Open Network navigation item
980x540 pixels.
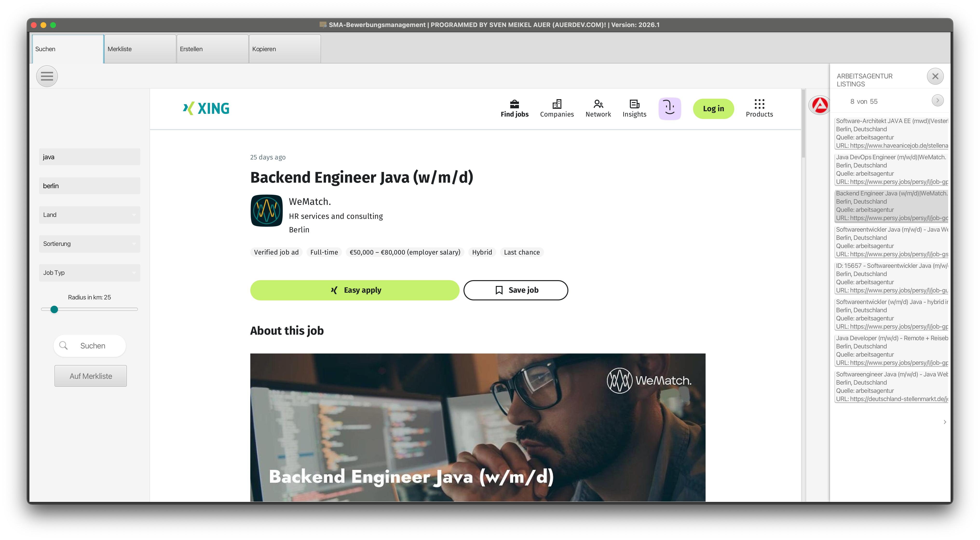598,108
